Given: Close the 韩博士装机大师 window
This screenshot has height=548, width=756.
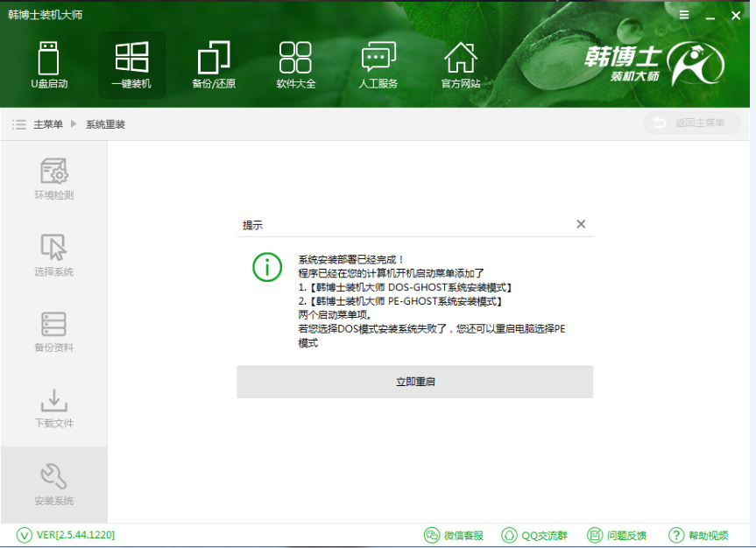Looking at the screenshot, I should [x=736, y=16].
